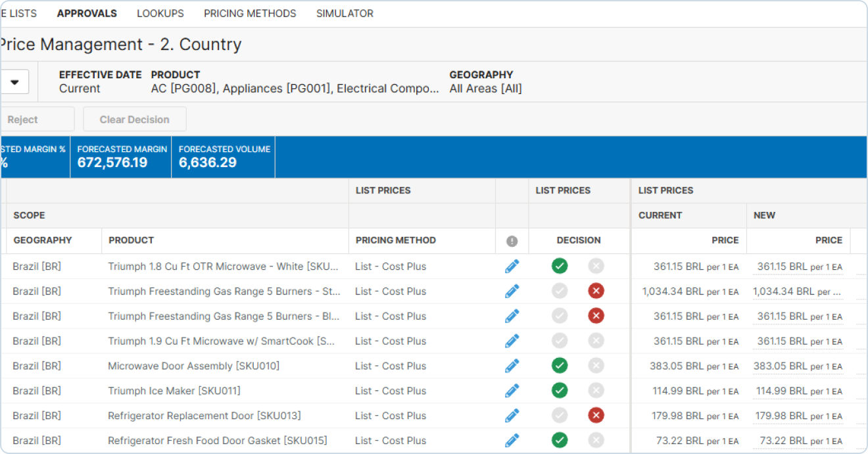Edit the Refrigerator Replacement Door row via pencil
The image size is (868, 454).
coord(512,416)
